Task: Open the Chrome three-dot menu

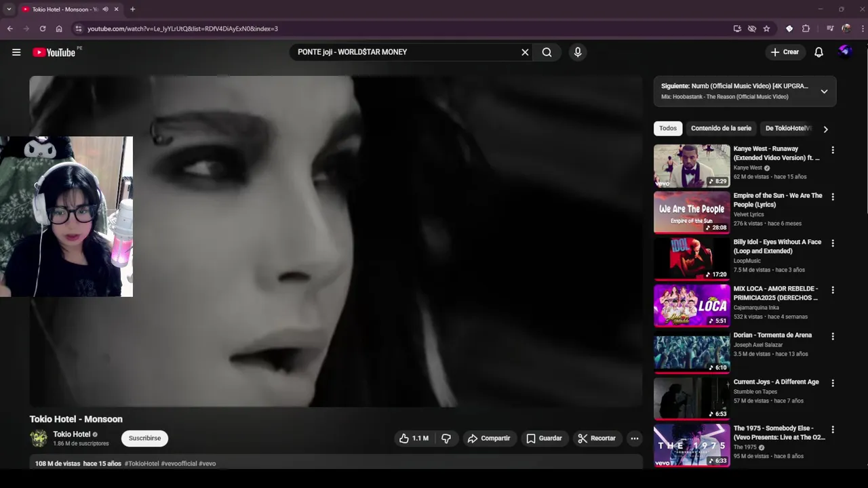Action: pyautogui.click(x=863, y=28)
